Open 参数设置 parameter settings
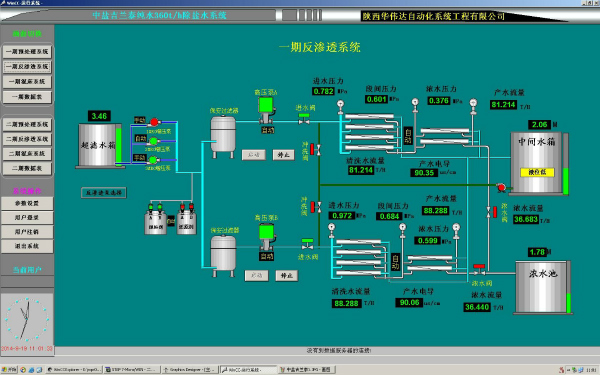 (x=27, y=203)
